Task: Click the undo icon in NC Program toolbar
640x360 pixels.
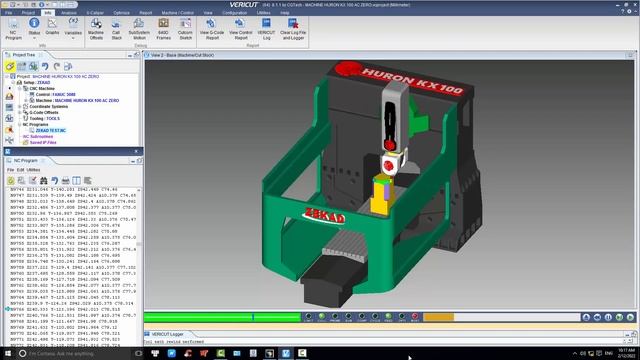Action: (x=54, y=180)
